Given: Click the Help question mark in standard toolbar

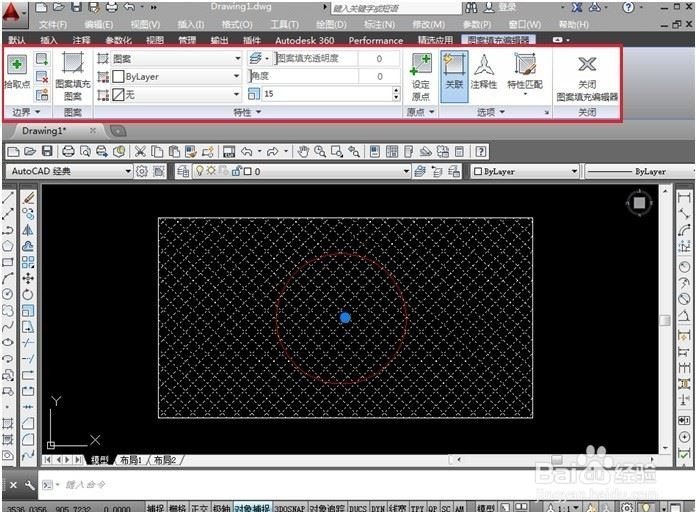Looking at the screenshot, I should pos(480,151).
